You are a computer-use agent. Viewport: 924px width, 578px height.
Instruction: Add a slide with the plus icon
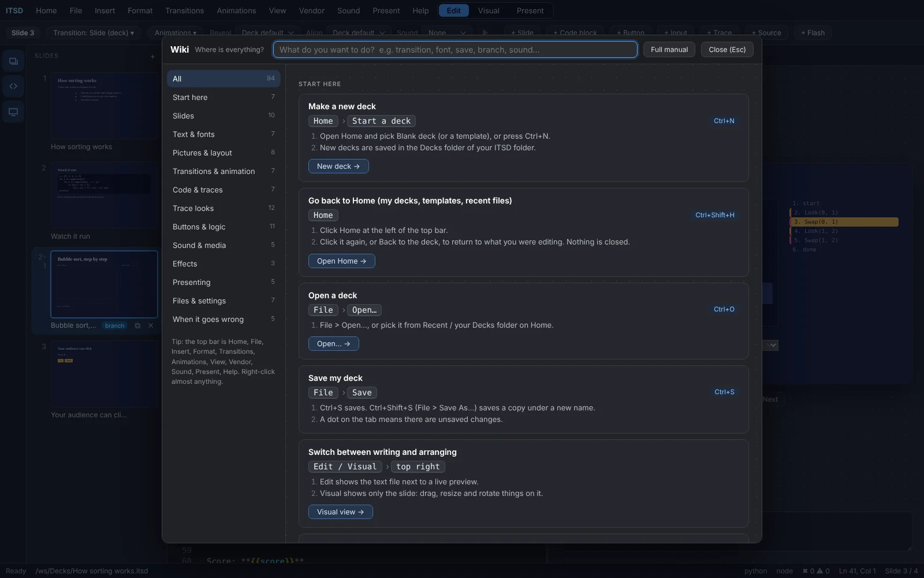[152, 57]
